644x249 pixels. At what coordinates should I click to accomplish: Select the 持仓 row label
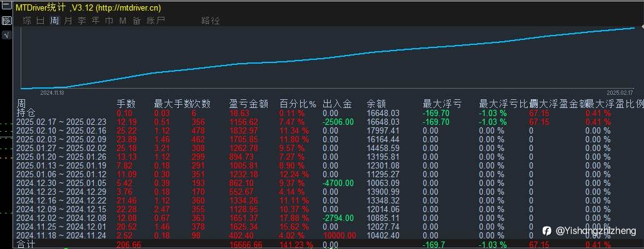26,113
